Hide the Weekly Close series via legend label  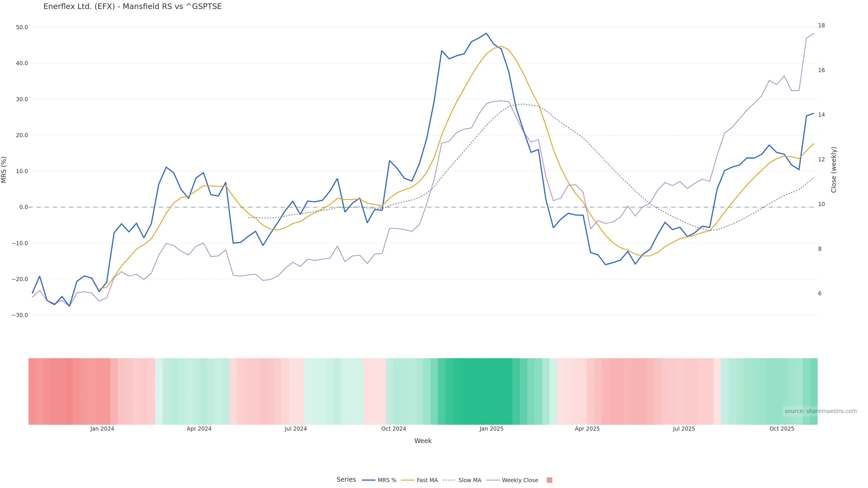[520, 480]
